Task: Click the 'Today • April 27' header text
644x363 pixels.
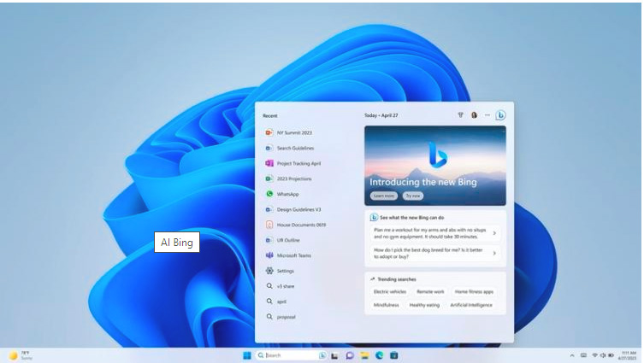Action: click(381, 115)
